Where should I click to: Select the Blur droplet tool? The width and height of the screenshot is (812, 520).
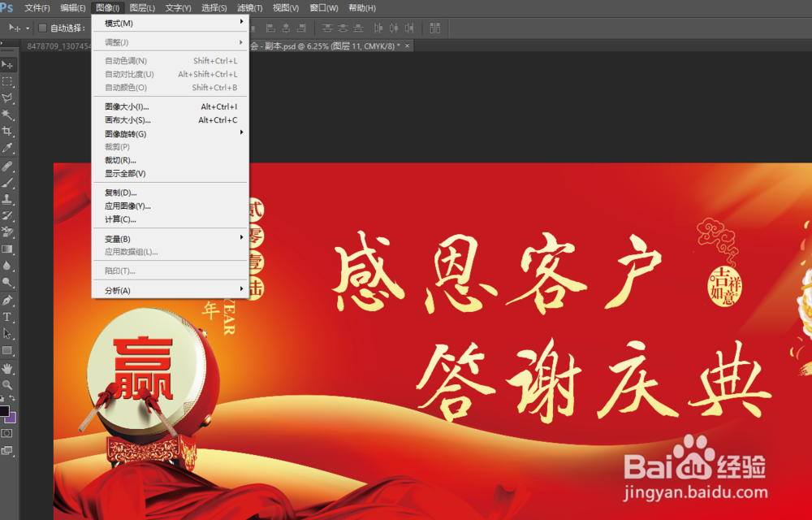point(7,266)
